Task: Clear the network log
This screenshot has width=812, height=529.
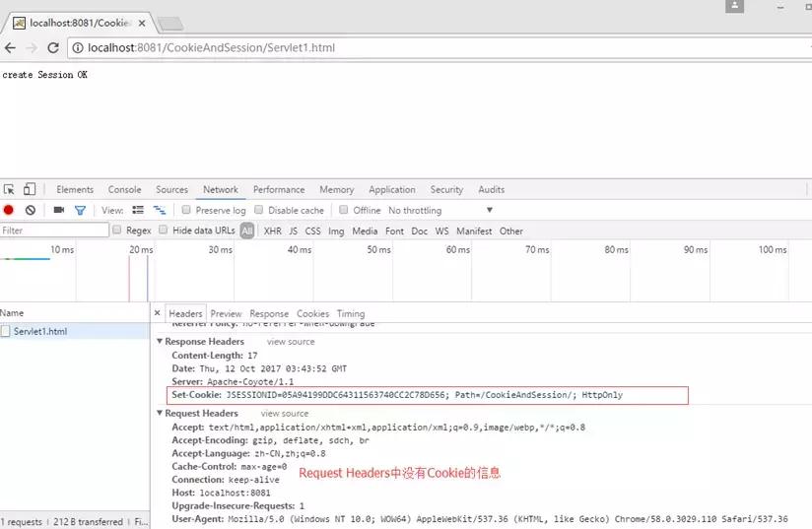Action: 31,210
